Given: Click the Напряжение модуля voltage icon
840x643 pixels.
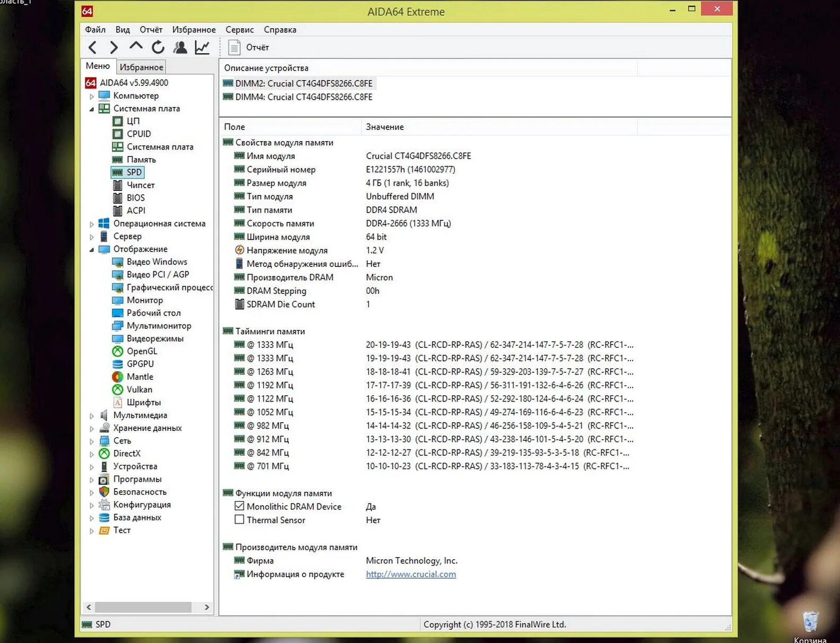Looking at the screenshot, I should point(240,250).
